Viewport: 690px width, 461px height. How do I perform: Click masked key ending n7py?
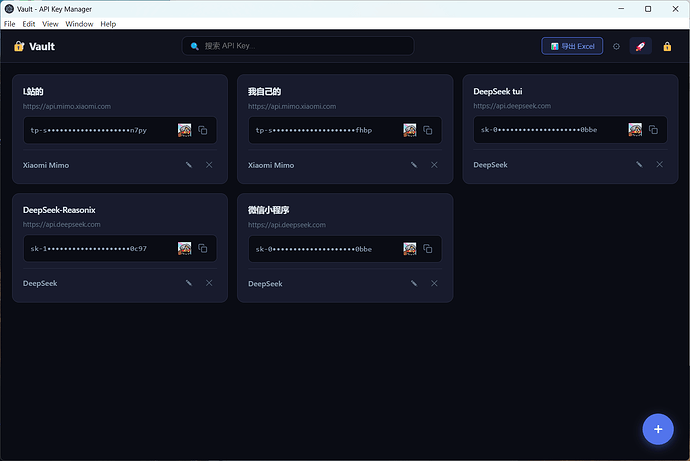(88, 130)
